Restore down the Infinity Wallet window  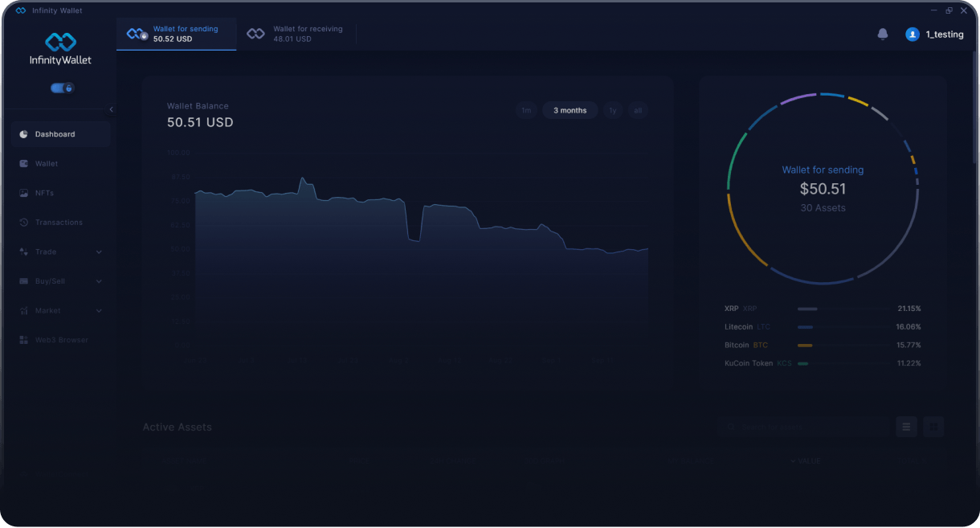pos(949,10)
